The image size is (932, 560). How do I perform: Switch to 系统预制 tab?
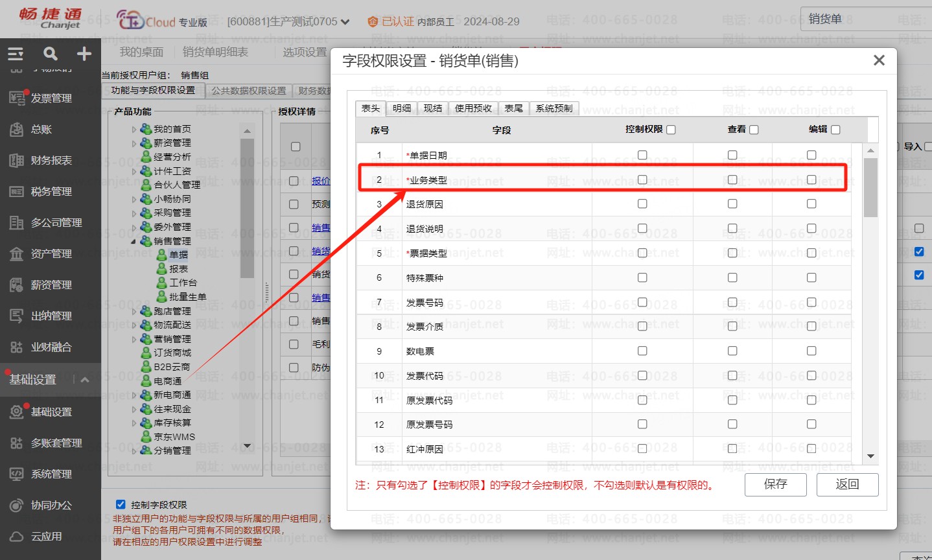tap(554, 108)
